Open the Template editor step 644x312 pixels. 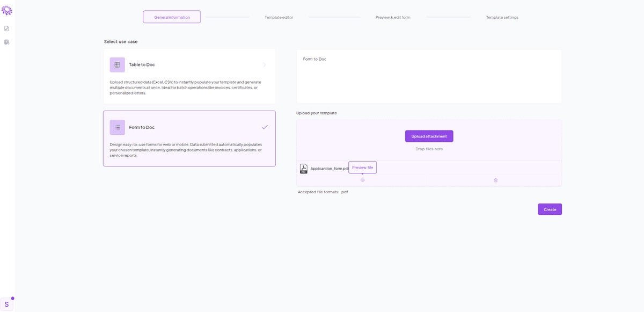(279, 17)
